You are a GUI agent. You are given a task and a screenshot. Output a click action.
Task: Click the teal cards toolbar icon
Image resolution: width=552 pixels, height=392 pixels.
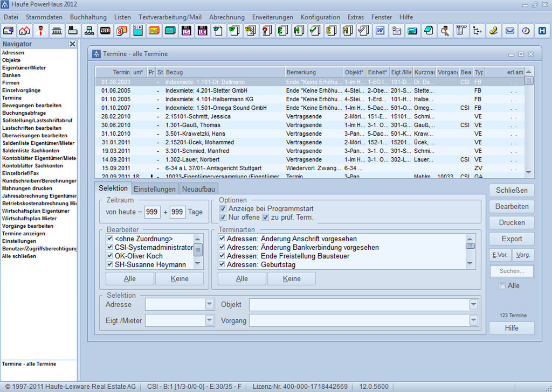click(x=170, y=31)
